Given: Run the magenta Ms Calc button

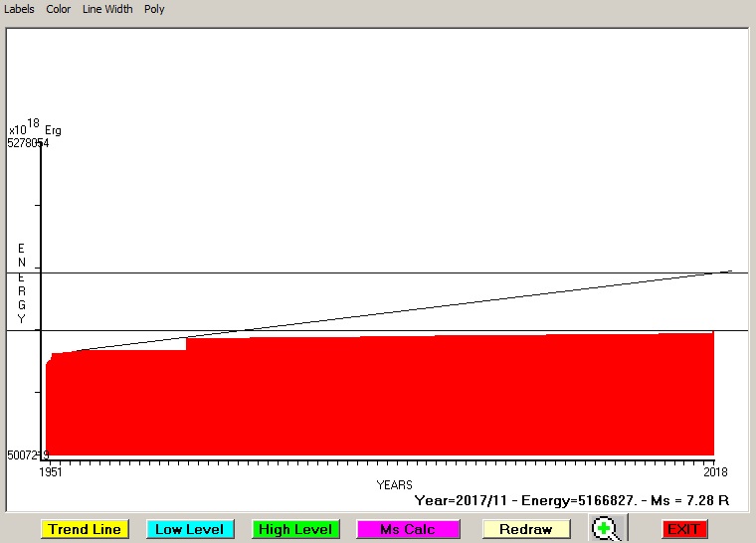Looking at the screenshot, I should point(408,529).
